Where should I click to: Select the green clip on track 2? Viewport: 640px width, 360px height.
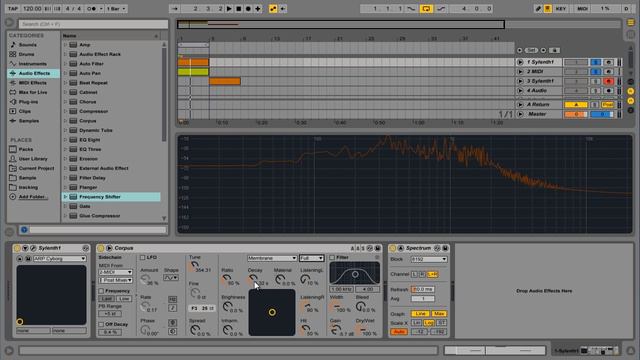[193, 72]
